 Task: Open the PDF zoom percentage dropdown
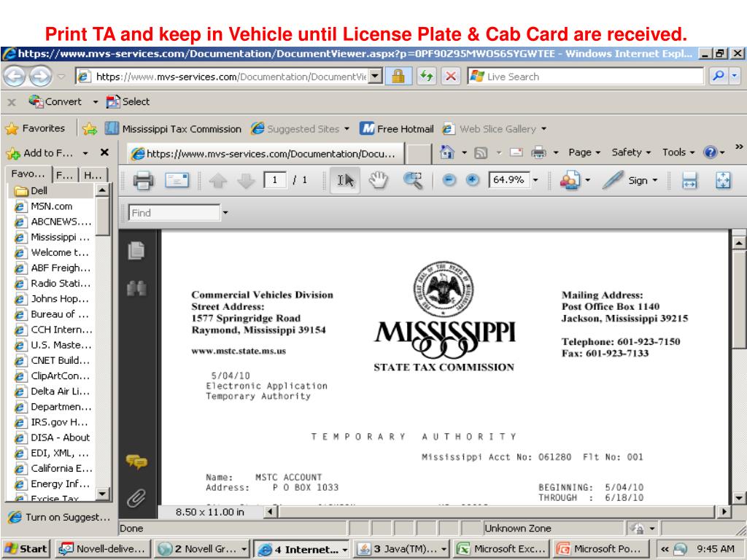535,180
